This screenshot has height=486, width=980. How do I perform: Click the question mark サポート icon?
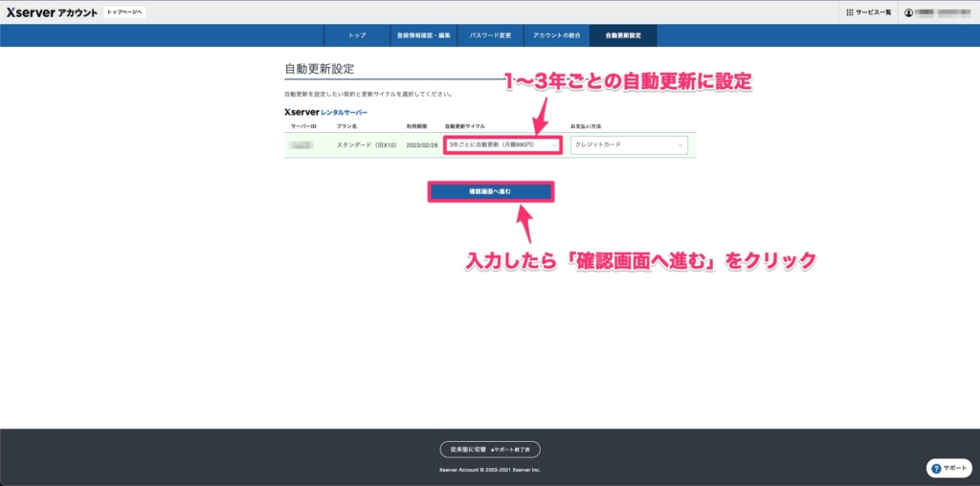coord(938,469)
